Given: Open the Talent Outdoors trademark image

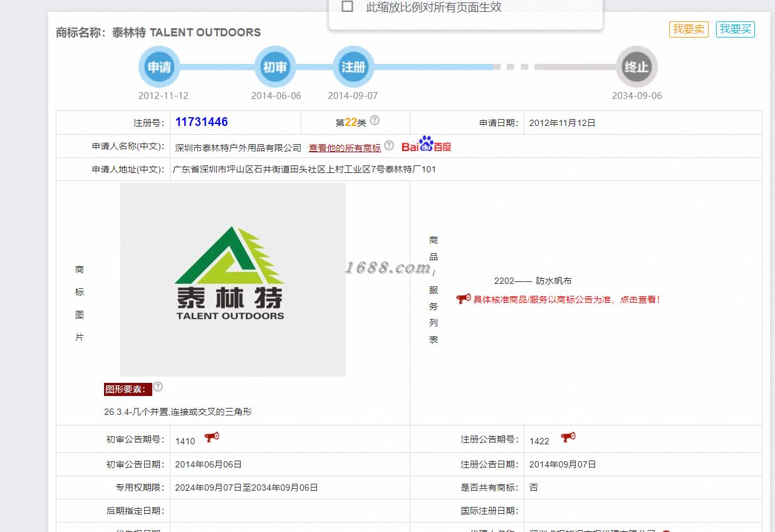Looking at the screenshot, I should 233,279.
